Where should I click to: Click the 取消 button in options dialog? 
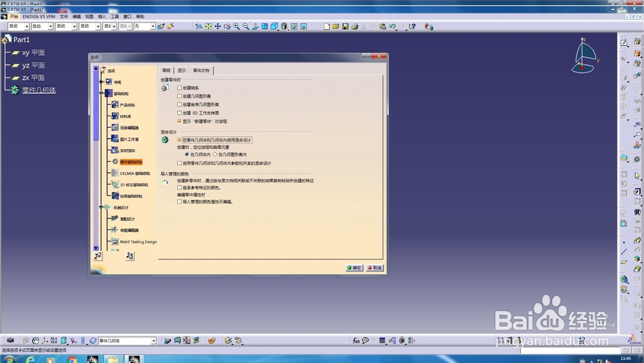coord(375,268)
